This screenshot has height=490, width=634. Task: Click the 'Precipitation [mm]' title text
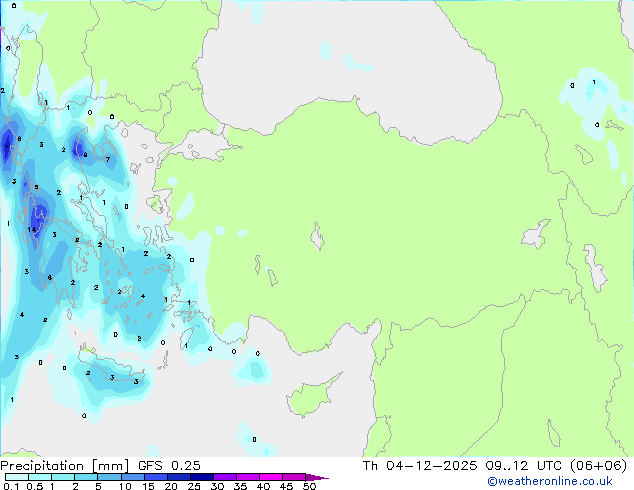[65, 466]
